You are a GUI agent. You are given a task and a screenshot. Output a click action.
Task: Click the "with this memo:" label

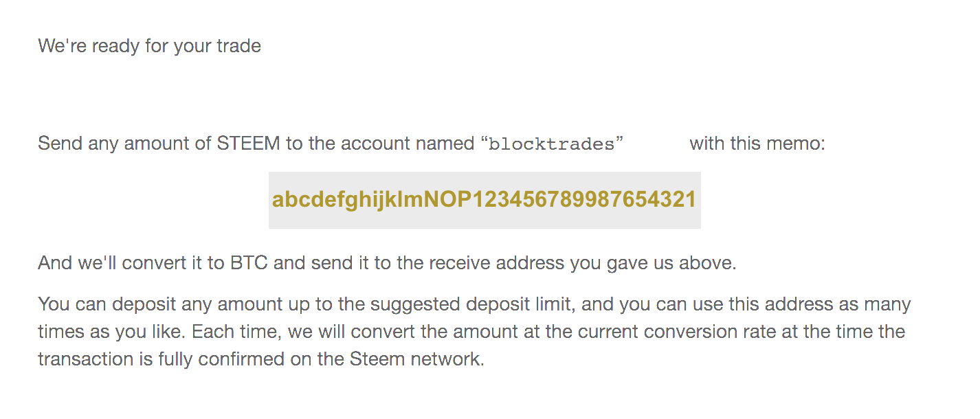(x=757, y=144)
